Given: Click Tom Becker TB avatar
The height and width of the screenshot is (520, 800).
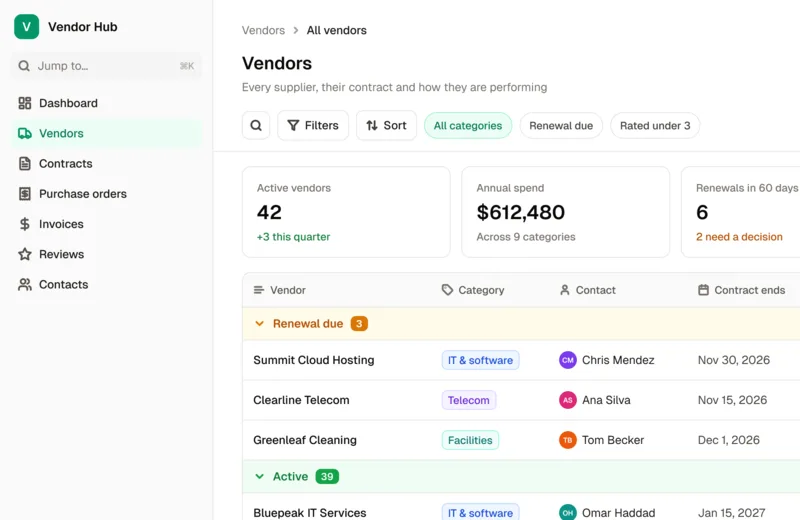Looking at the screenshot, I should [x=568, y=440].
